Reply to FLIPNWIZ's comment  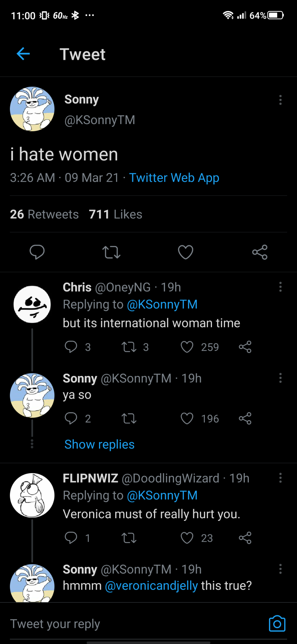point(71,538)
